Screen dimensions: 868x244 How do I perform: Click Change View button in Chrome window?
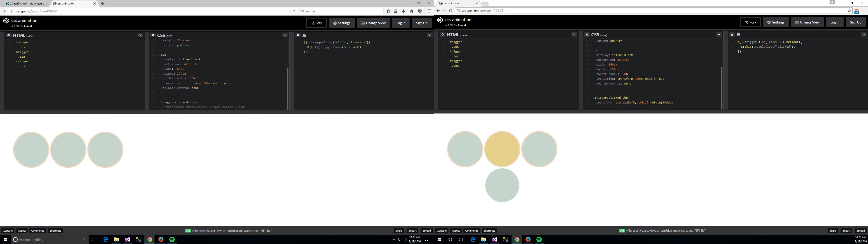(x=807, y=22)
